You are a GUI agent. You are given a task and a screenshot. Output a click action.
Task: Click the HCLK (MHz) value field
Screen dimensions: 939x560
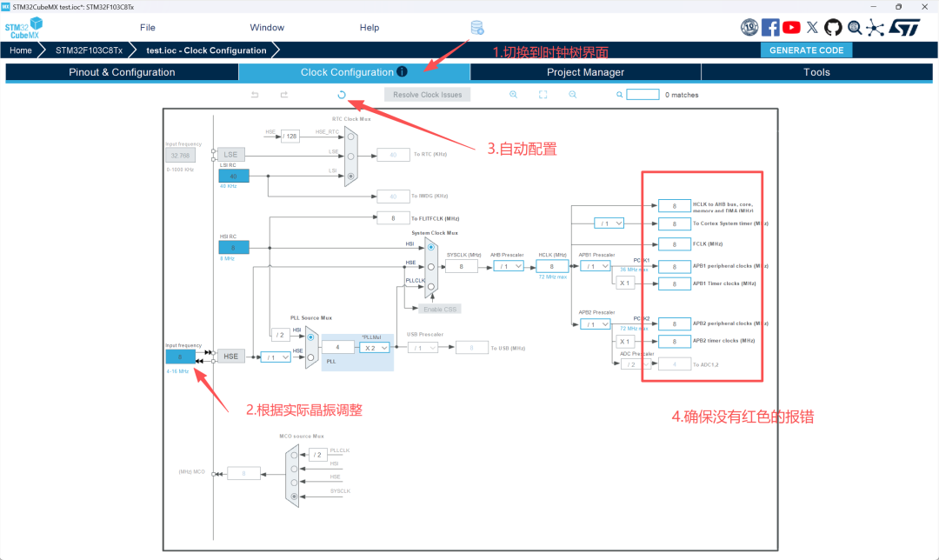pyautogui.click(x=552, y=267)
